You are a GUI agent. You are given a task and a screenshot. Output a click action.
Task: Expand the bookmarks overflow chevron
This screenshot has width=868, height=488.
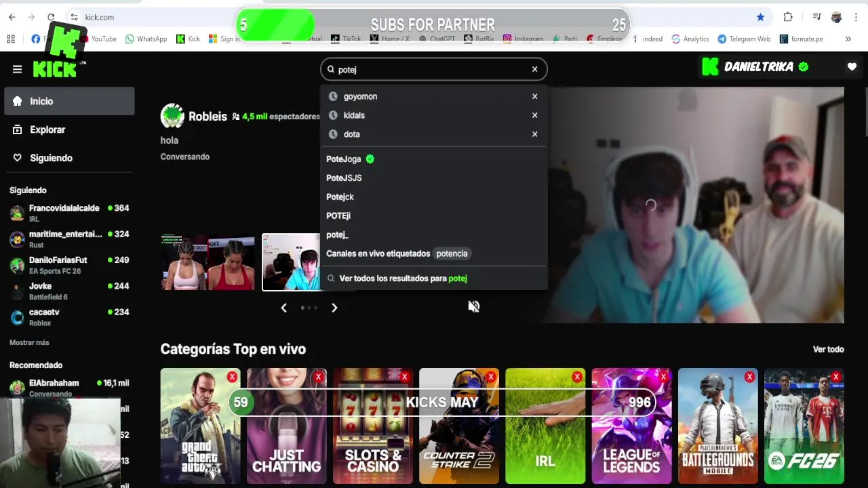(848, 39)
